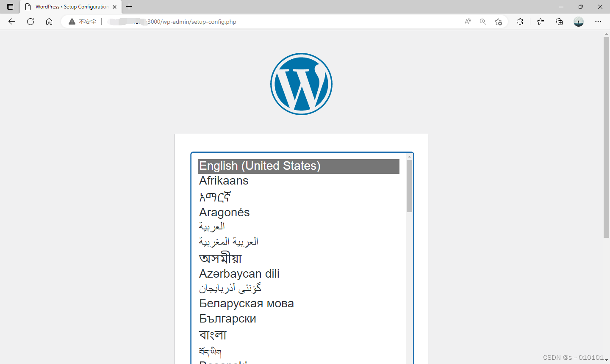610x364 pixels.
Task: Add this page to favorites
Action: (498, 22)
